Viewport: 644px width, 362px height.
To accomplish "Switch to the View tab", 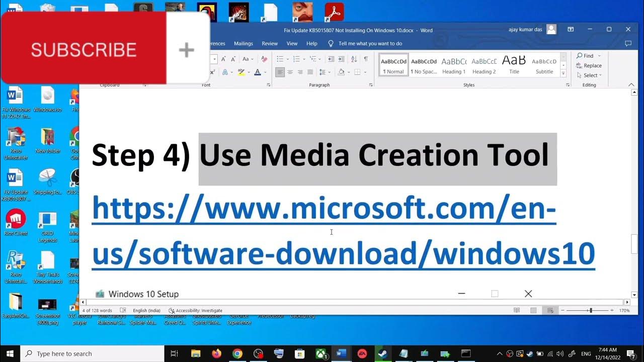I will tap(292, 44).
